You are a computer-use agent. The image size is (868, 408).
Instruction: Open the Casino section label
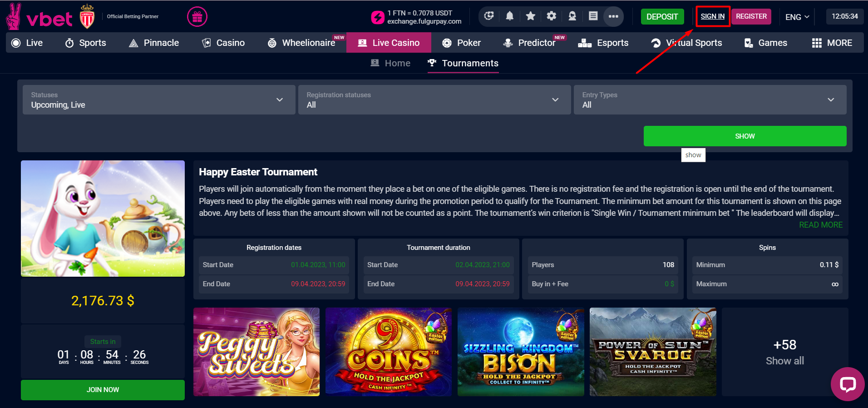pyautogui.click(x=231, y=43)
